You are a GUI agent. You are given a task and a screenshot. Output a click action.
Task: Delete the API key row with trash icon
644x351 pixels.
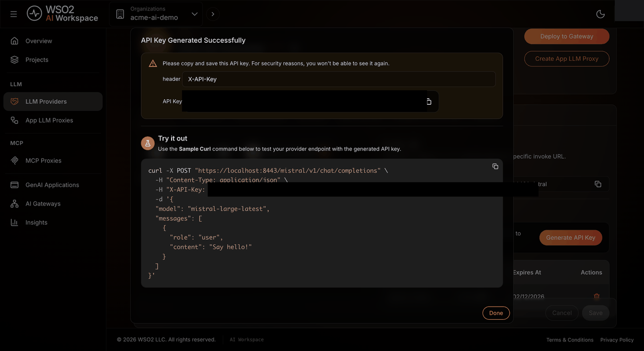click(x=597, y=297)
